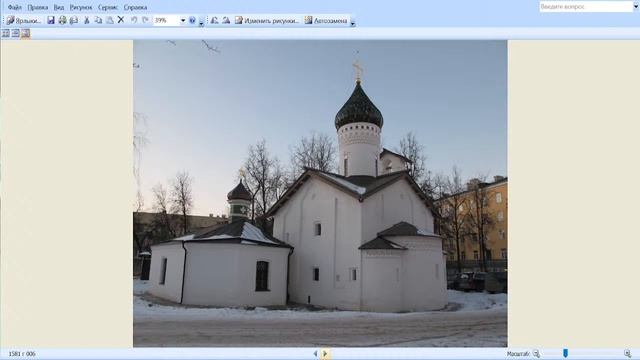Screen dimensions: 640x360
Task: Click Изменить рисунки button
Action: [267, 20]
